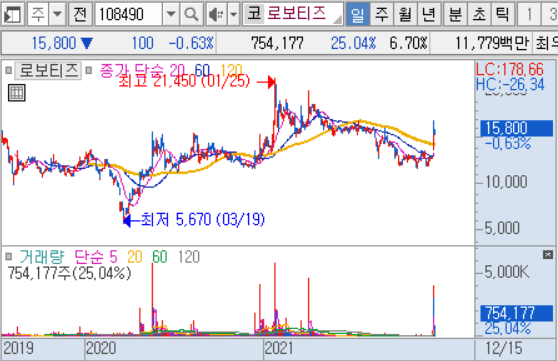Click the 단순 5 volume average label
This screenshot has width=558, height=361.
[x=96, y=256]
